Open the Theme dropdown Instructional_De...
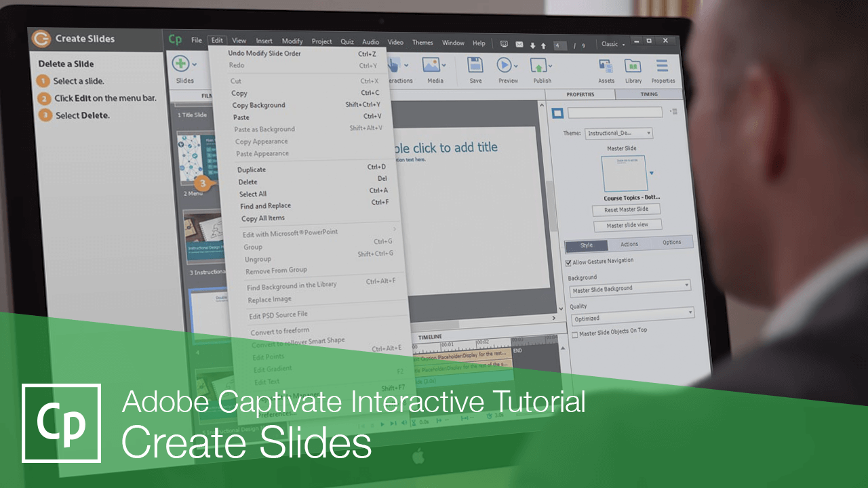 pyautogui.click(x=618, y=134)
